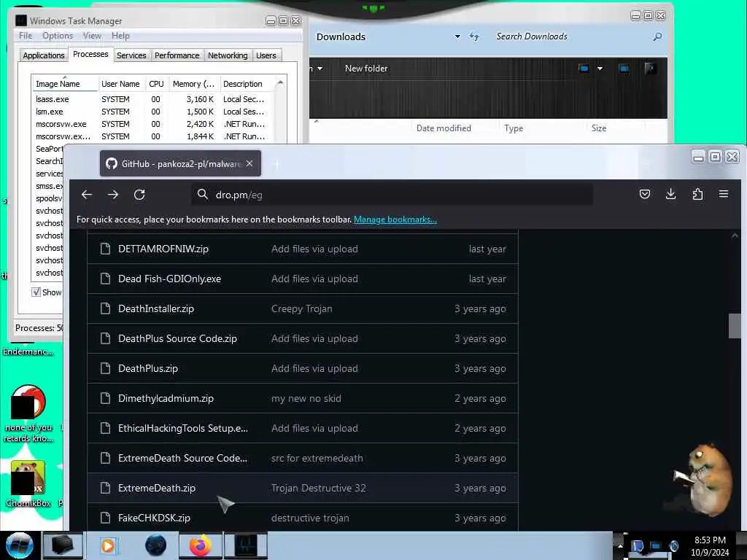The width and height of the screenshot is (747, 560).
Task: Select GitHub pankoza2-pl/malware browser tab
Action: click(180, 163)
